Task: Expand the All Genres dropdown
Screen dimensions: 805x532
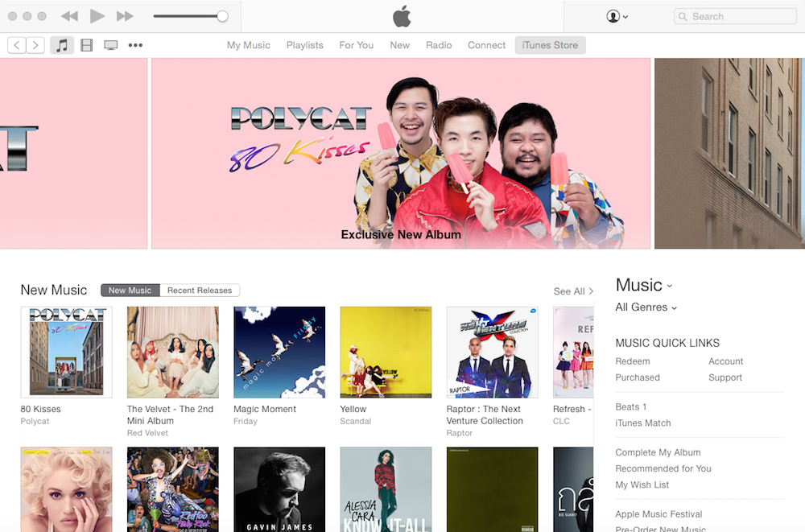Action: 646,307
